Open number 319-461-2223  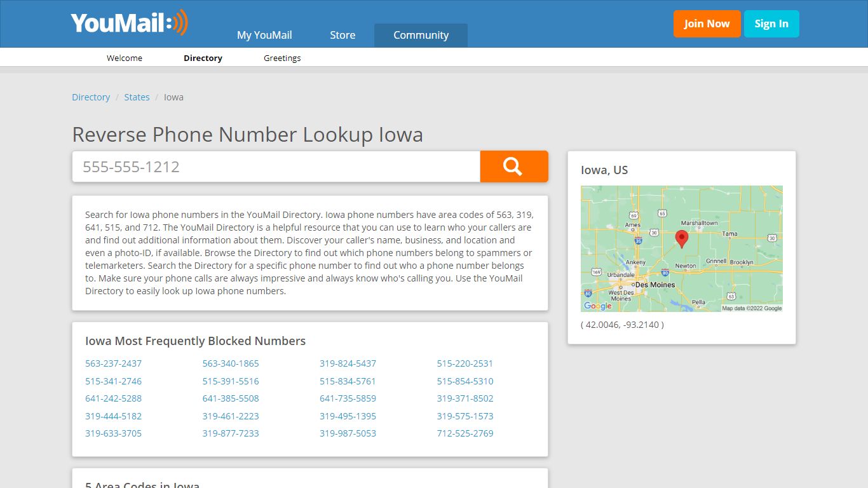(231, 416)
